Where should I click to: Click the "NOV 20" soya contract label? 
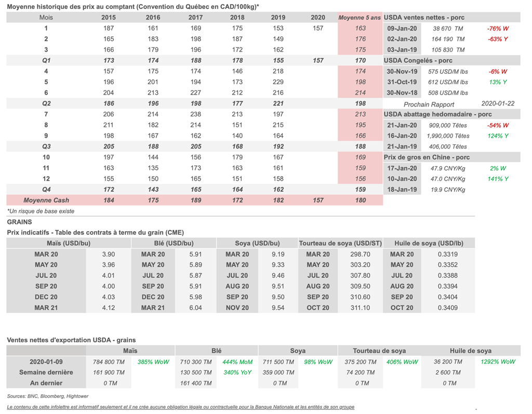(237, 308)
